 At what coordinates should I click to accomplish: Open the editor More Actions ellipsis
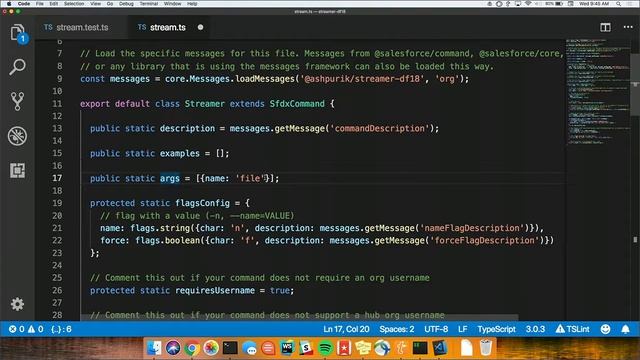628,27
